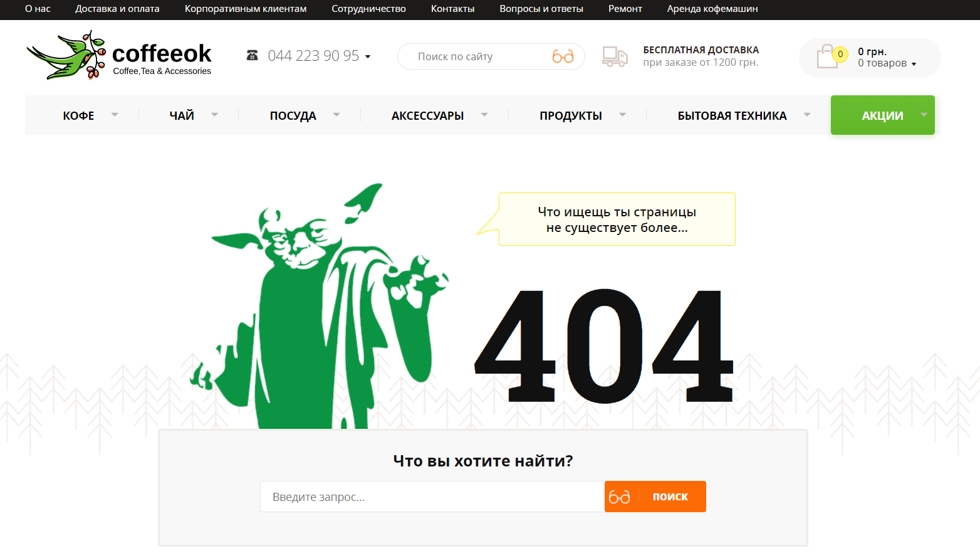Expand the КОФЕ category arrow
The height and width of the screenshot is (558, 980).
[115, 115]
